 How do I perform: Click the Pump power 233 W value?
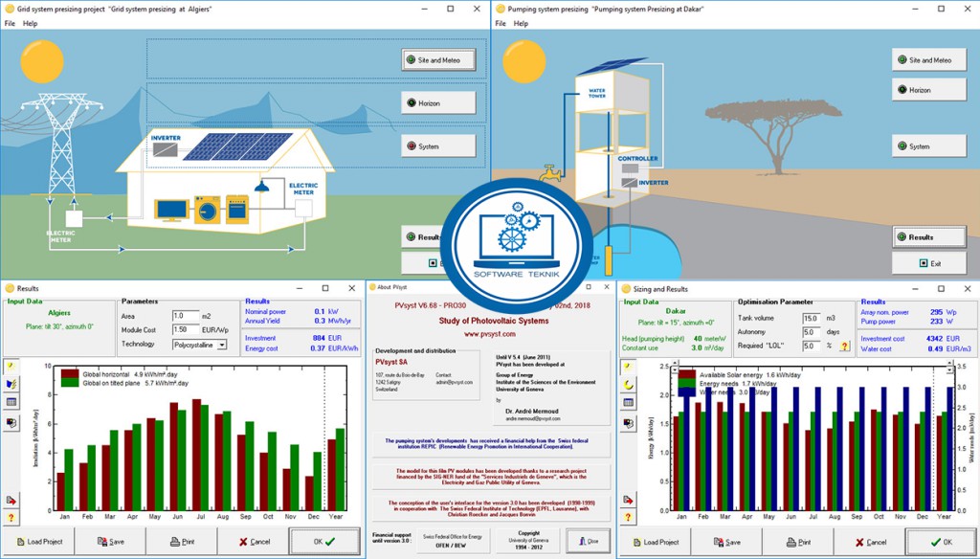[x=942, y=322]
